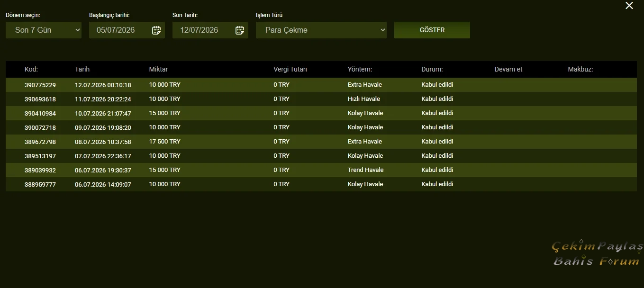
Task: Open calendar picker for Başlangıç tarihi
Action: click(x=156, y=30)
